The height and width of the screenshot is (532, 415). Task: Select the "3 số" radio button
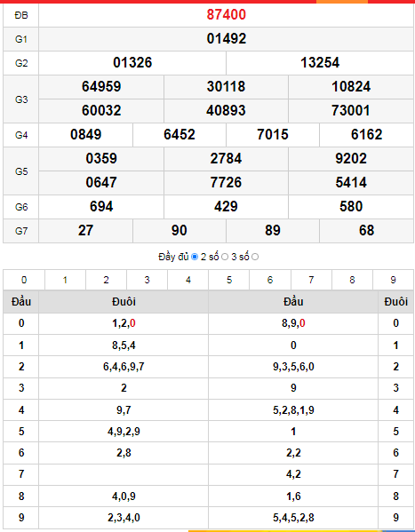click(x=255, y=257)
